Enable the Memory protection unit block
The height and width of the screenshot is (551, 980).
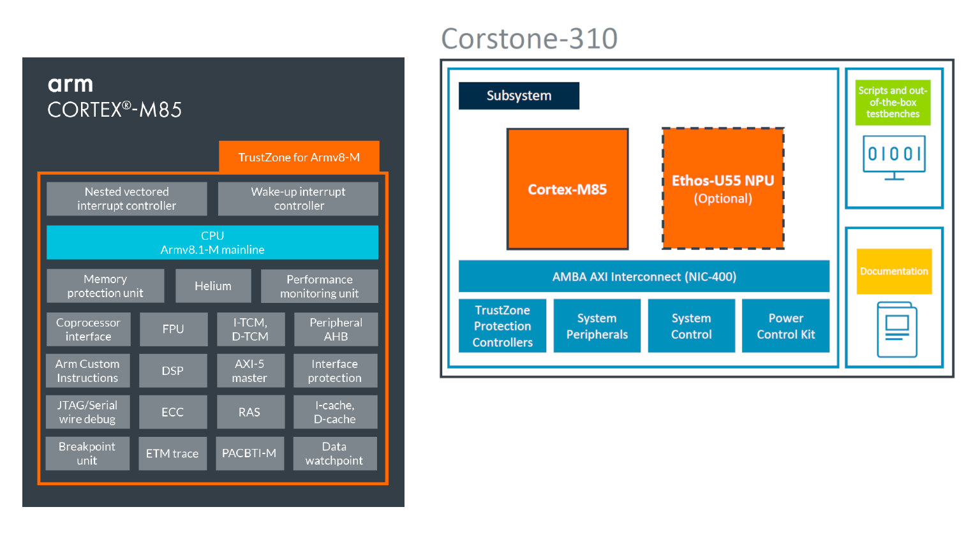[105, 286]
